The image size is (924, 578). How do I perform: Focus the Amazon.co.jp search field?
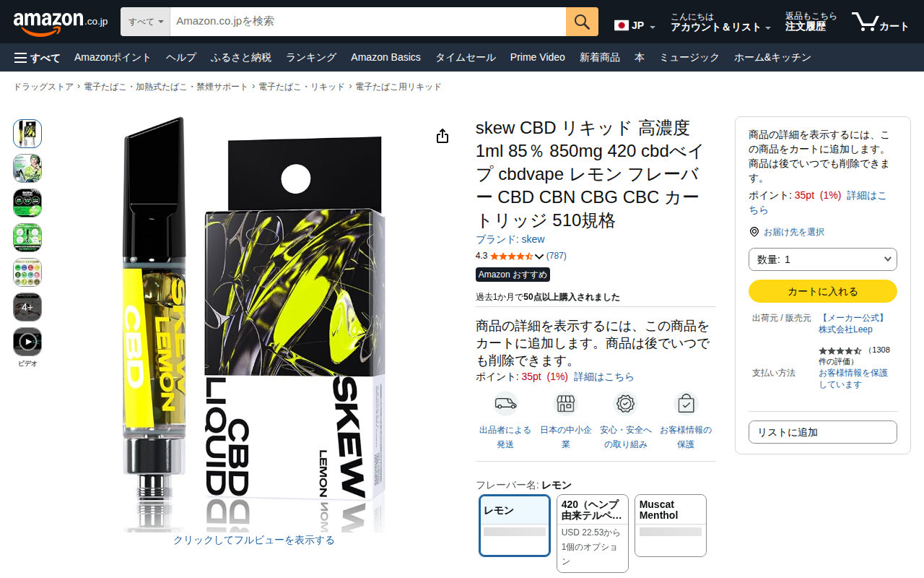point(368,22)
